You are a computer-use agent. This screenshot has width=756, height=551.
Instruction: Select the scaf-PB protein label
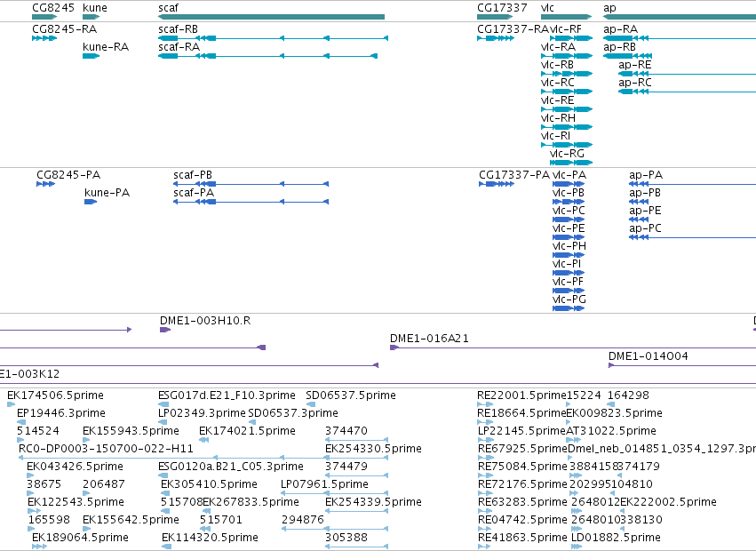pyautogui.click(x=193, y=175)
